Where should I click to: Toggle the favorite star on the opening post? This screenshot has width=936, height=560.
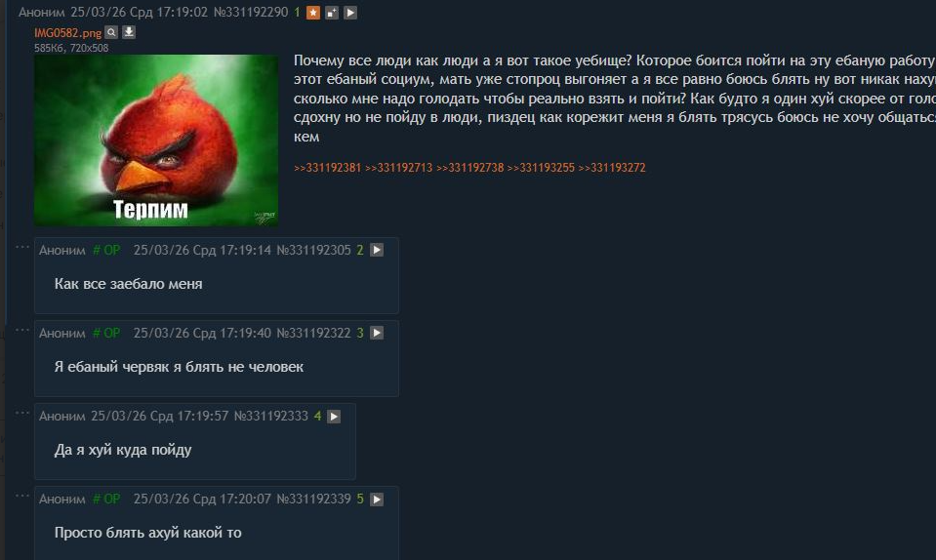[x=313, y=13]
